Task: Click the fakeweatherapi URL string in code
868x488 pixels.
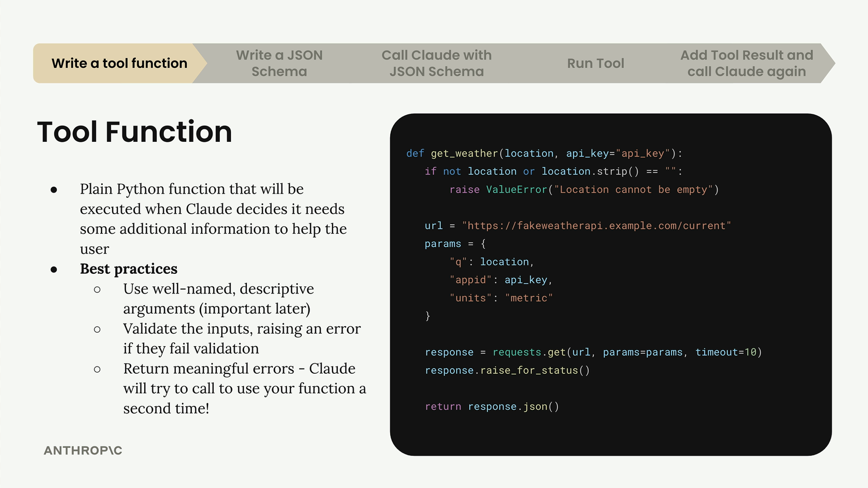Action: coord(596,226)
